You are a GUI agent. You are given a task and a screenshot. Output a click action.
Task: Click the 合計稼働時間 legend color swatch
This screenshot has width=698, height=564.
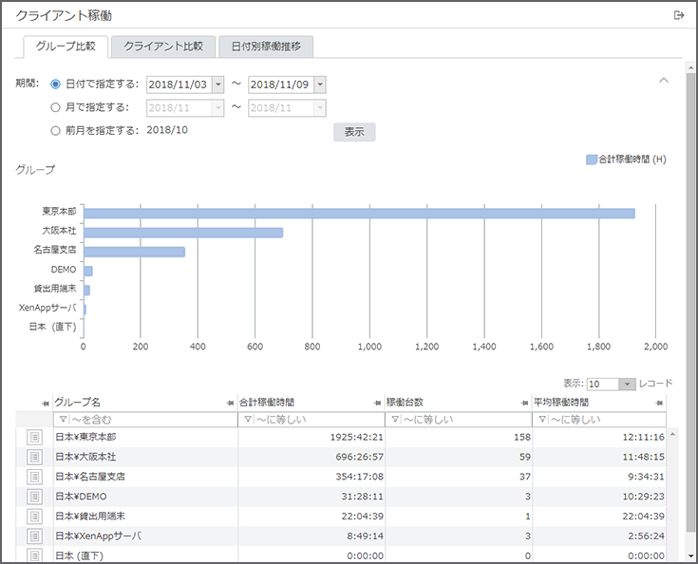pyautogui.click(x=592, y=160)
